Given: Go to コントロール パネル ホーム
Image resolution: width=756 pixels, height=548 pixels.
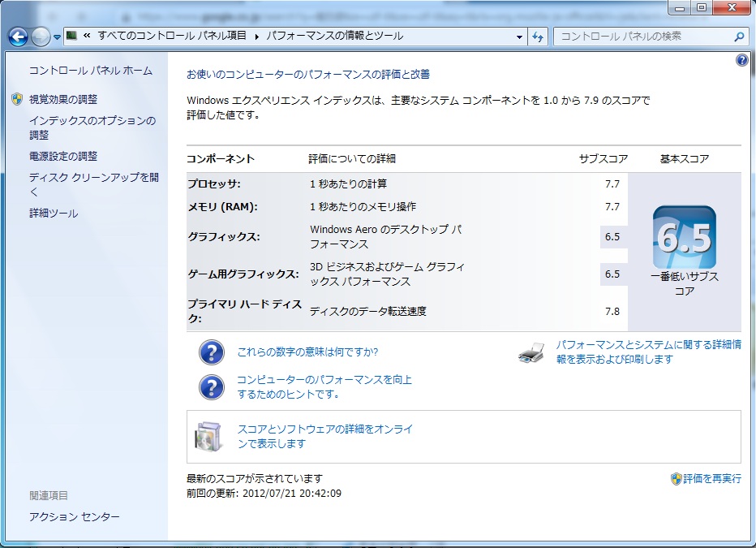Looking at the screenshot, I should coord(91,71).
